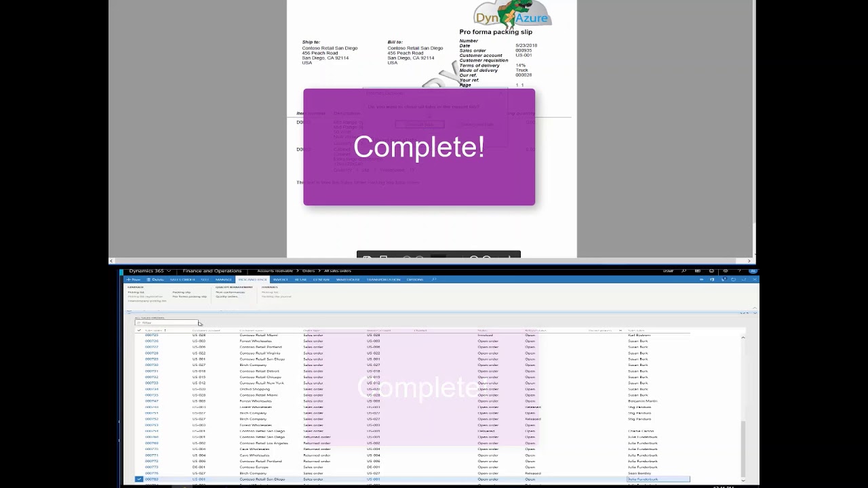Click the New button in the action bar
The height and width of the screenshot is (488, 868).
coord(134,279)
